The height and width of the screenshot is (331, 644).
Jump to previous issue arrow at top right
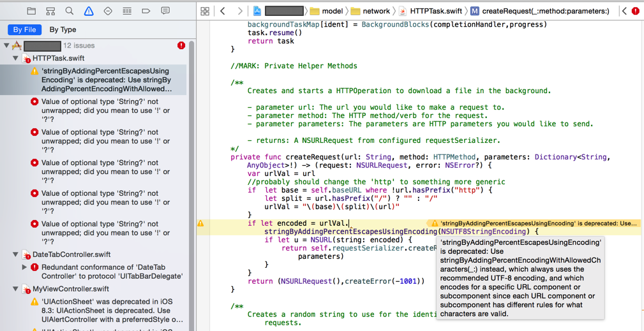click(624, 11)
